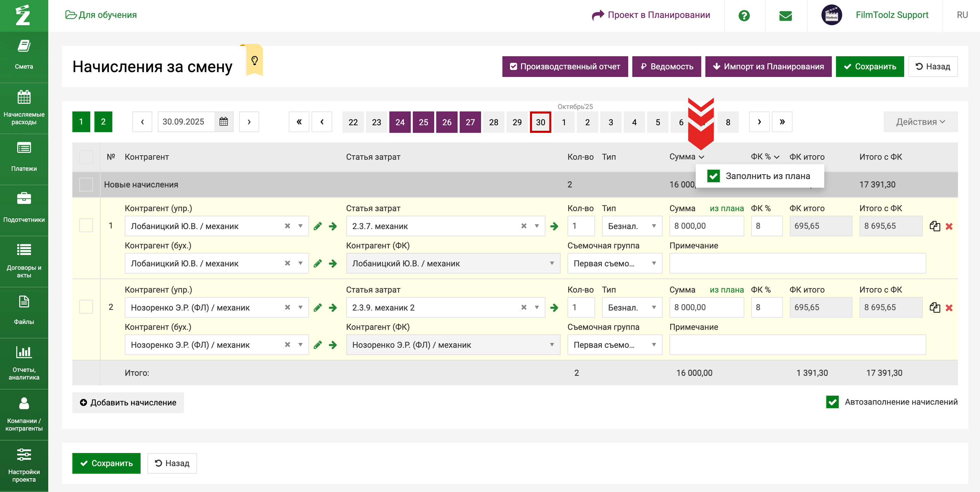Delete accrual row 1 with red cross
The width and height of the screenshot is (980, 492).
[949, 226]
